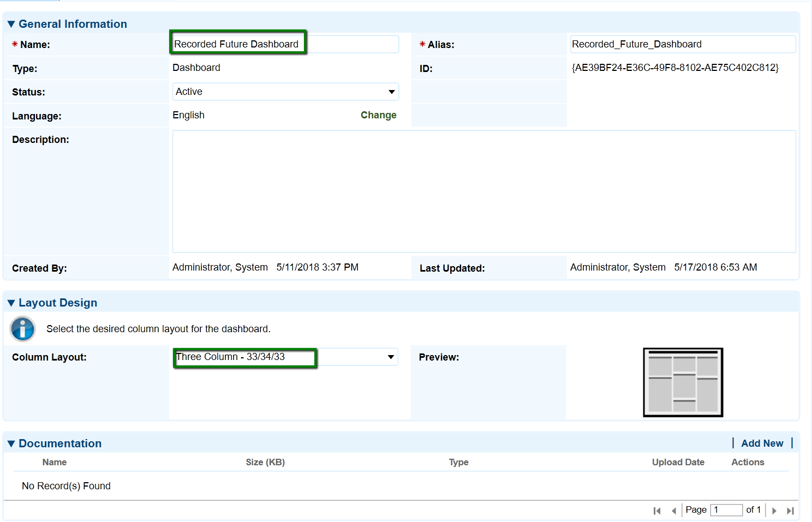
Task: Collapse the Layout Design section
Action: click(x=11, y=303)
